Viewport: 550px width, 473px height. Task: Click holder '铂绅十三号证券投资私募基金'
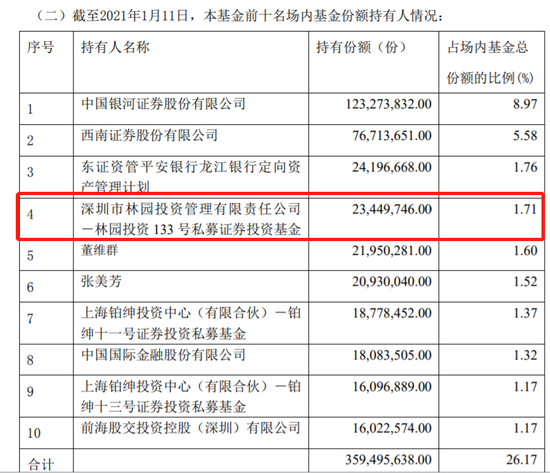191,397
